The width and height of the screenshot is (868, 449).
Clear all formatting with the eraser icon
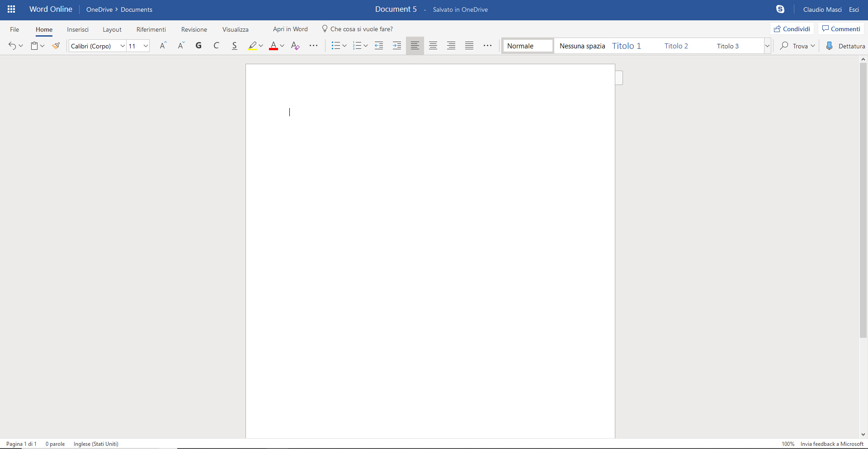click(295, 45)
